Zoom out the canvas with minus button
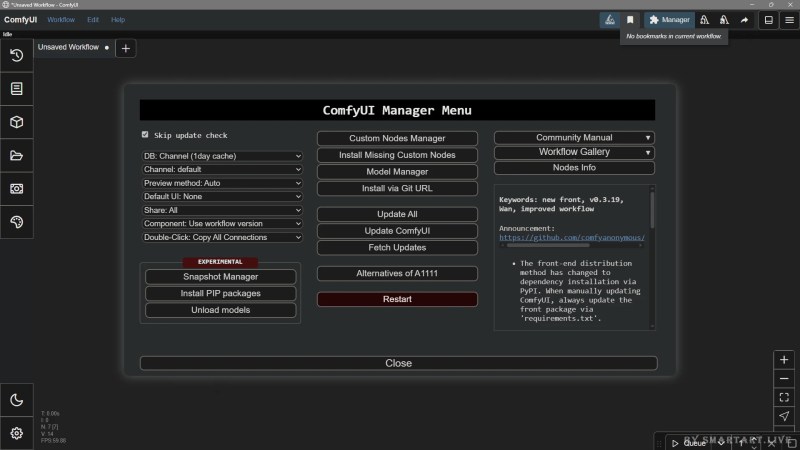Viewport: 800px width, 450px height. point(784,379)
